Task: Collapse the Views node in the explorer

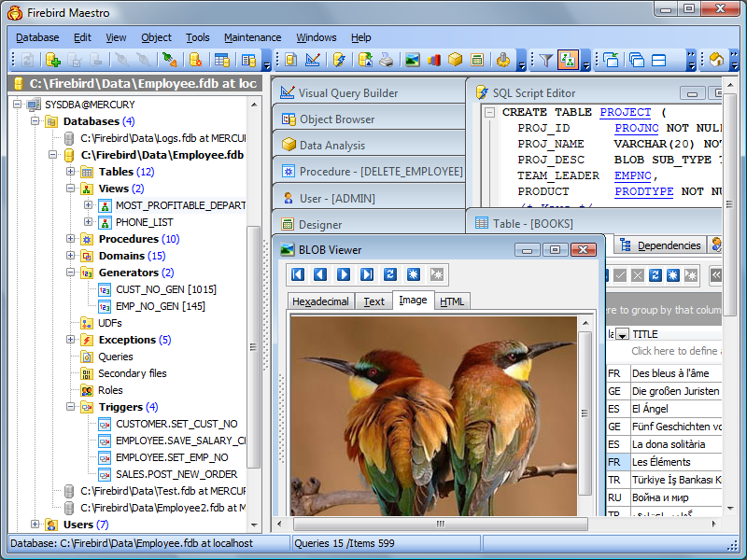Action: tap(71, 189)
